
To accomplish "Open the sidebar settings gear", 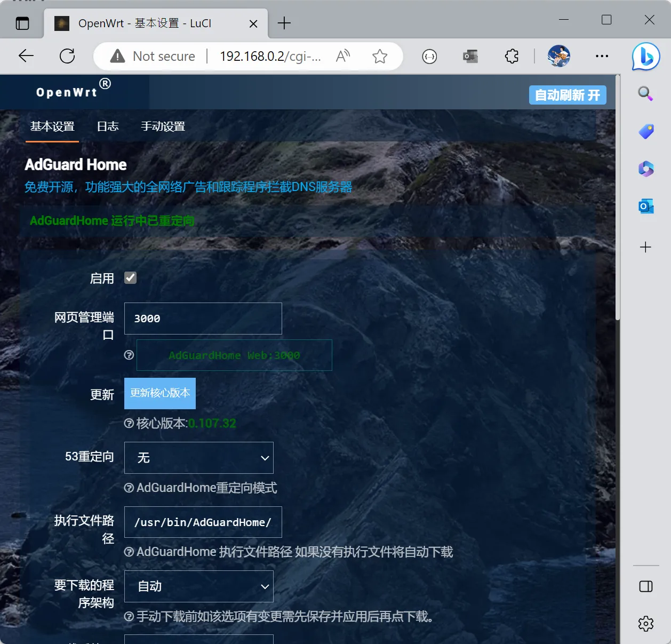I will click(x=645, y=623).
